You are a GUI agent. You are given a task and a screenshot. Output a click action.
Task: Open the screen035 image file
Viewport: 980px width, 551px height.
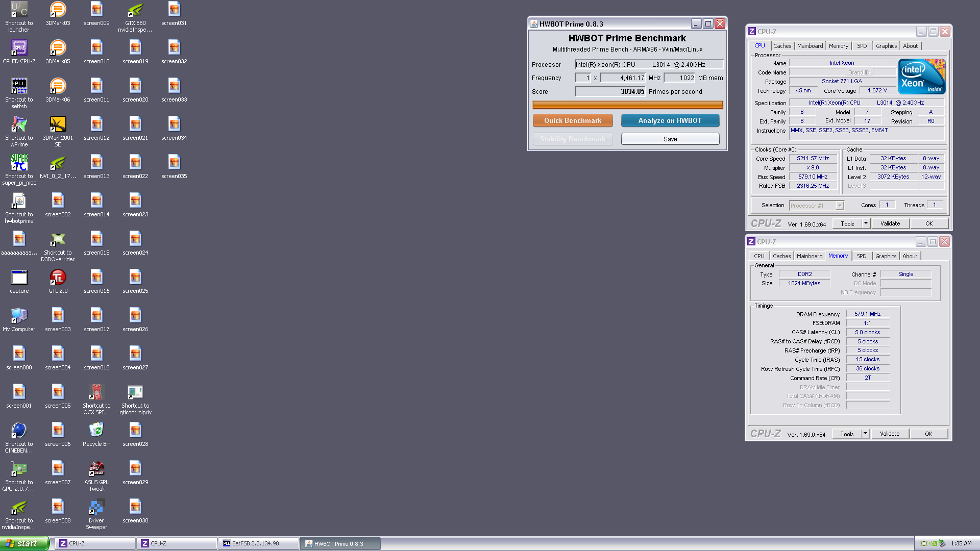(x=174, y=166)
